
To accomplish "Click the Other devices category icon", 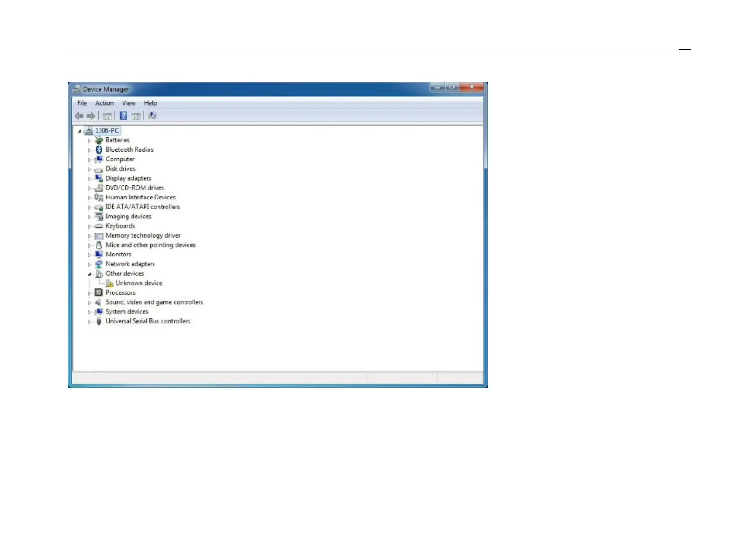I will click(x=99, y=274).
